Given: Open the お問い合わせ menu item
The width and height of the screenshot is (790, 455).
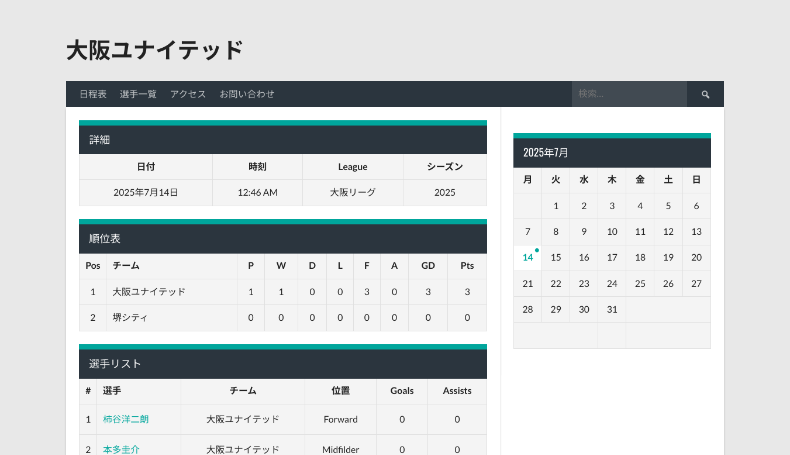Looking at the screenshot, I should click(247, 94).
